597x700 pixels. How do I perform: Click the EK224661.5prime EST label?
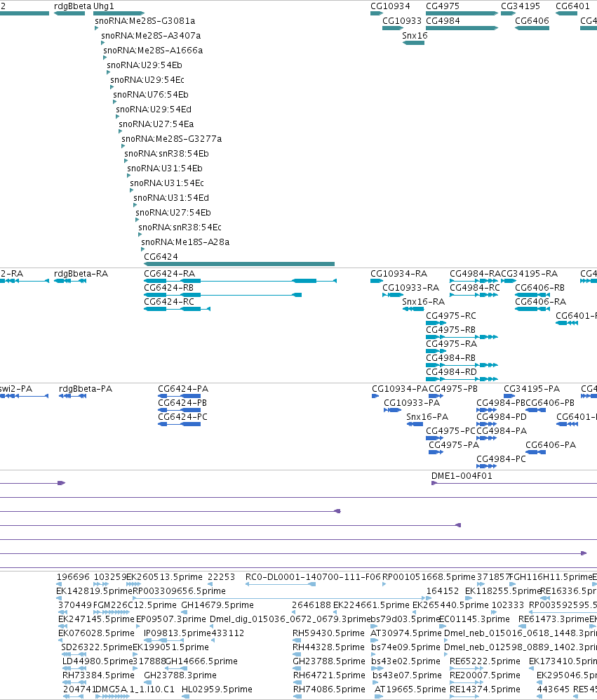click(371, 605)
